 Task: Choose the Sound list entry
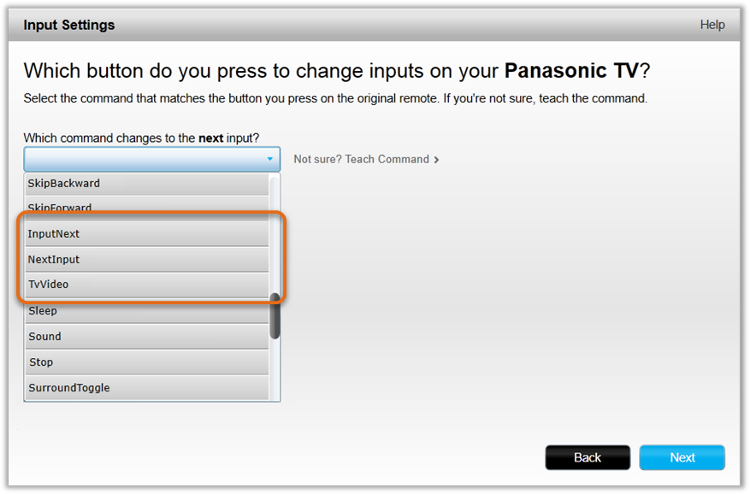pos(147,336)
